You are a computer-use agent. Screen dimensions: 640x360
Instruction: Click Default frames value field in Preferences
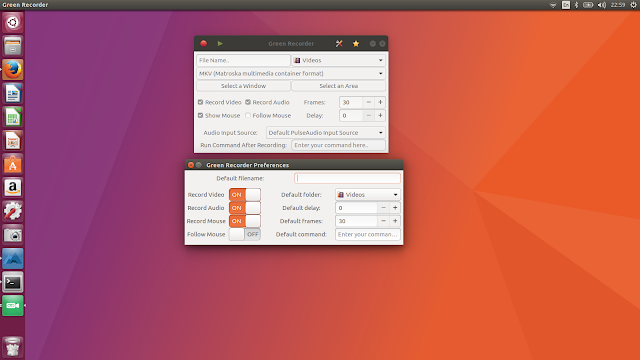(x=356, y=221)
